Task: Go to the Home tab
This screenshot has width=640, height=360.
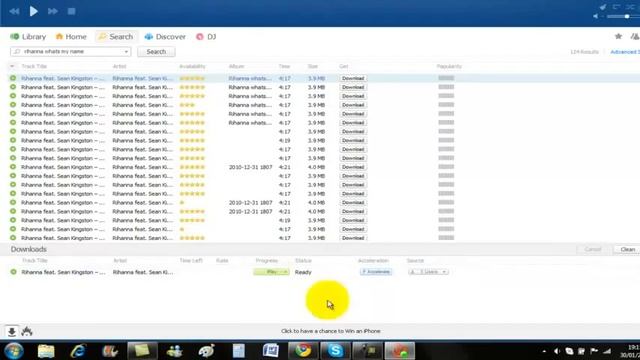Action: pyautogui.click(x=71, y=37)
